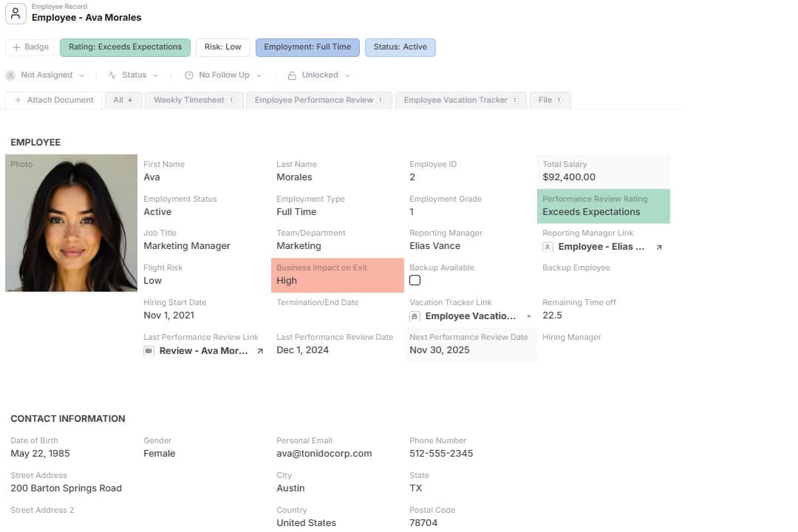
Task: Open the Employee Vacatio... link
Action: (470, 316)
